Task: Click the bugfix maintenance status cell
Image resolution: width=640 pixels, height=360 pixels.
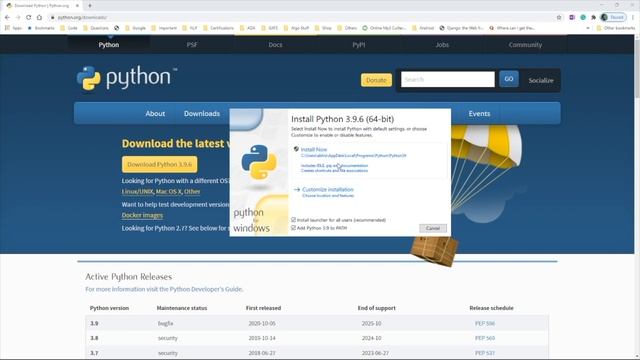Action: pyautogui.click(x=165, y=323)
